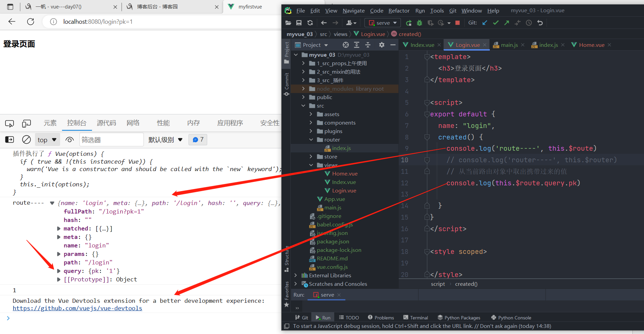Toggle the Commit tool window side tab
644x334 pixels.
287,84
